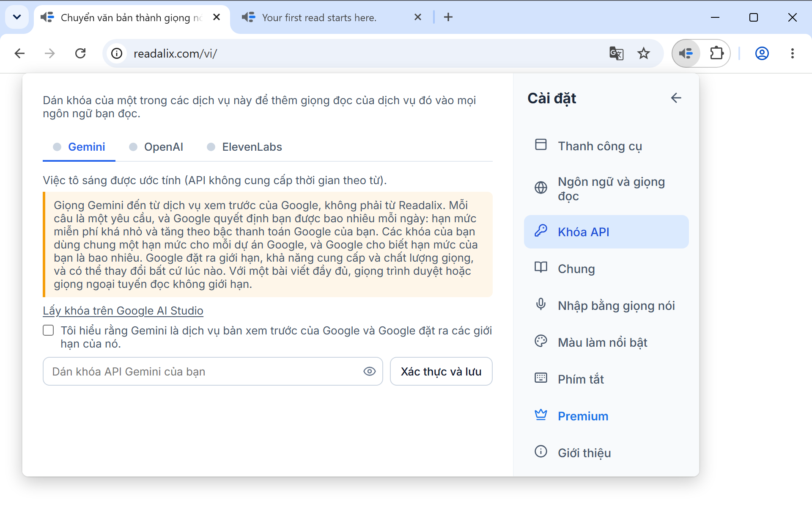
Task: Open Phím tắt settings
Action: click(x=606, y=379)
